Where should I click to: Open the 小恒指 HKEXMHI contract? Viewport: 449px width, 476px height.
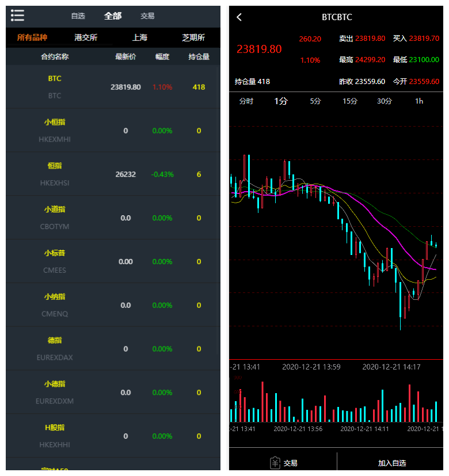tap(113, 131)
